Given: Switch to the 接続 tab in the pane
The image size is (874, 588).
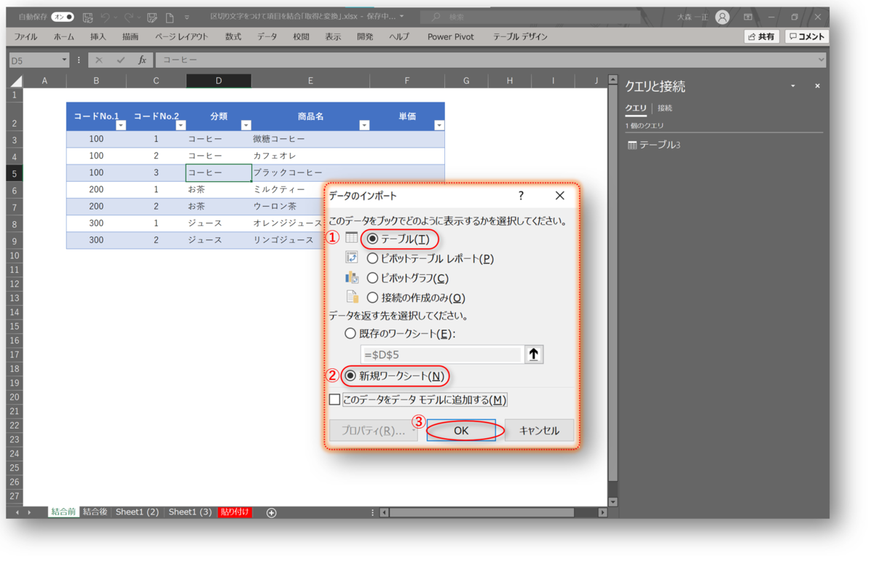Looking at the screenshot, I should click(x=665, y=108).
